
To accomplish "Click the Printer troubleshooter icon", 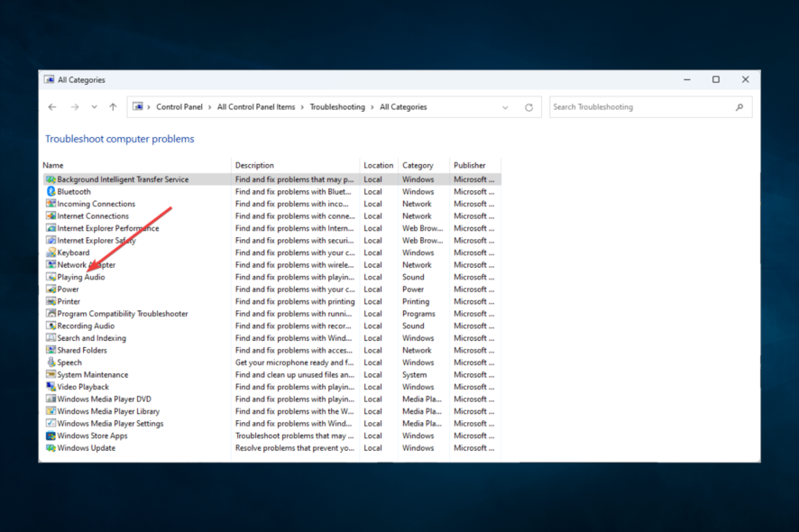I will (x=51, y=302).
